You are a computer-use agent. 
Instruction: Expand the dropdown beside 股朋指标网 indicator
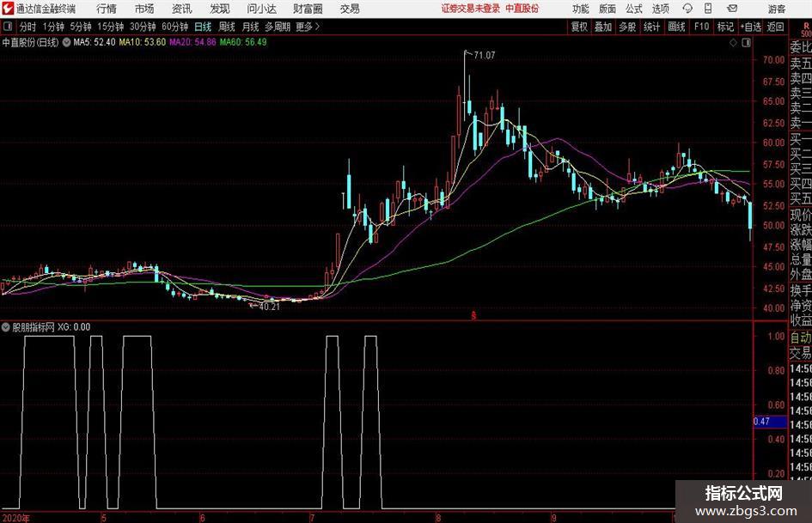pos(6,327)
